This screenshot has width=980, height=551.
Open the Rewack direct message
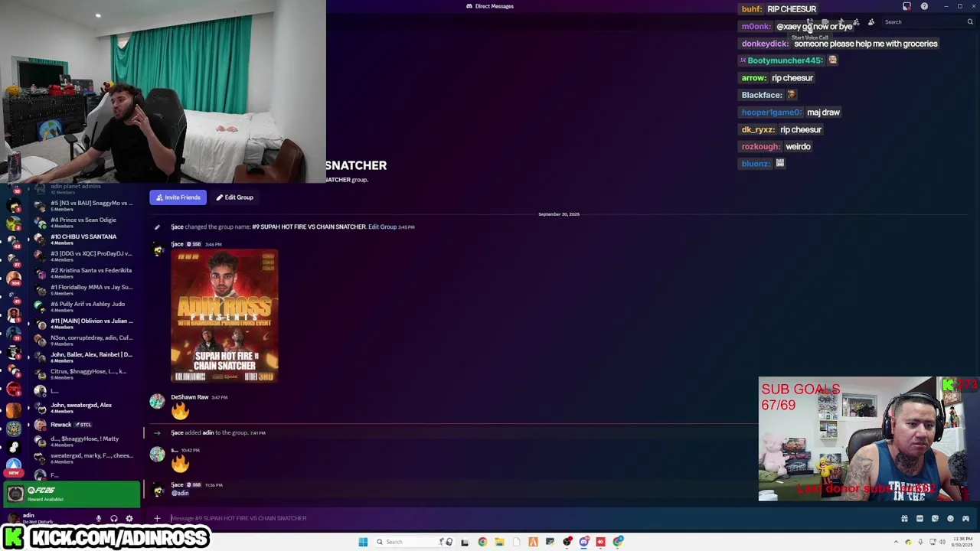tap(84, 425)
